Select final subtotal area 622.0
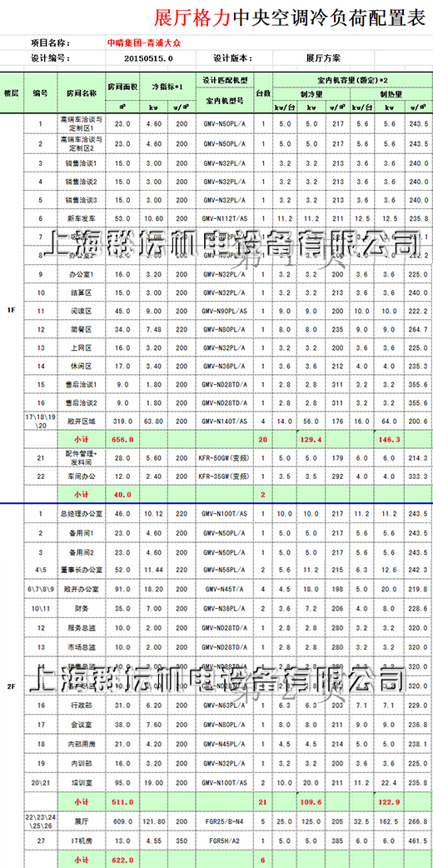 121,859
